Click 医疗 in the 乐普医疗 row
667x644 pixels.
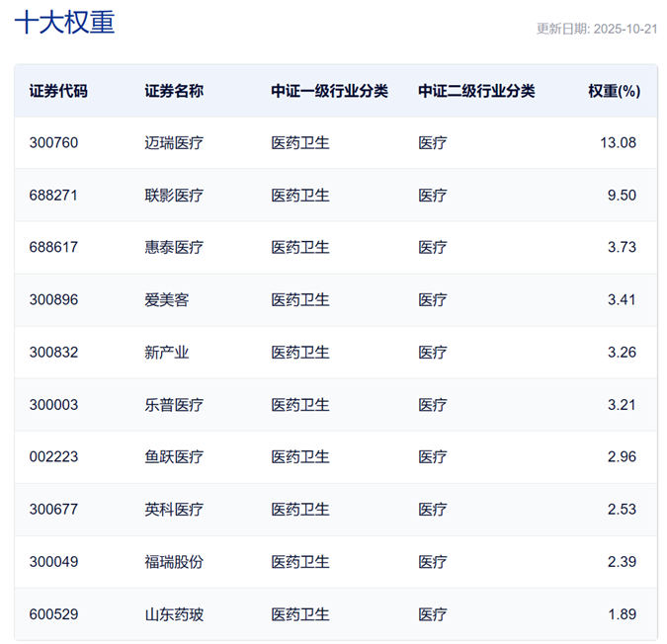(432, 405)
